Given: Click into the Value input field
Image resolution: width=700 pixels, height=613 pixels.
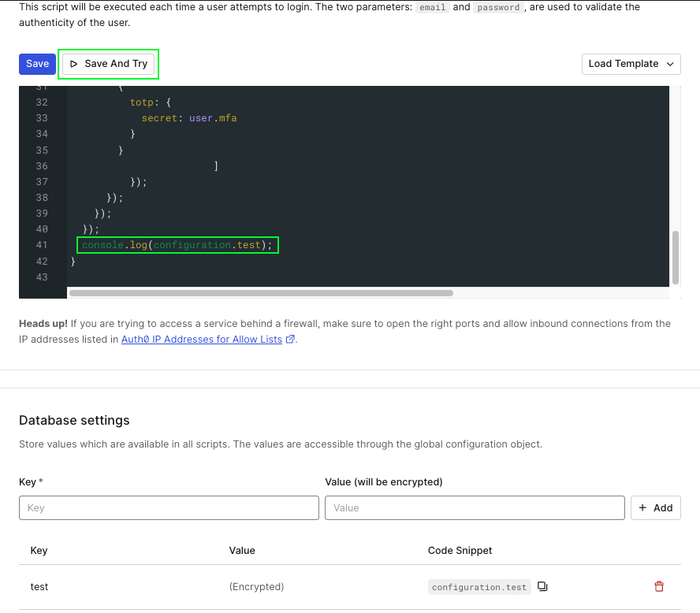Looking at the screenshot, I should (x=475, y=507).
